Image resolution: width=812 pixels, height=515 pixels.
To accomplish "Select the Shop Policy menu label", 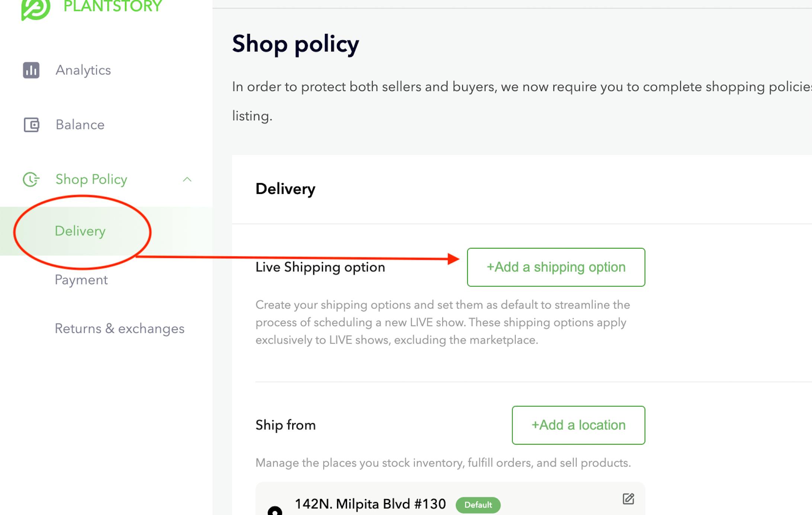I will 91,179.
